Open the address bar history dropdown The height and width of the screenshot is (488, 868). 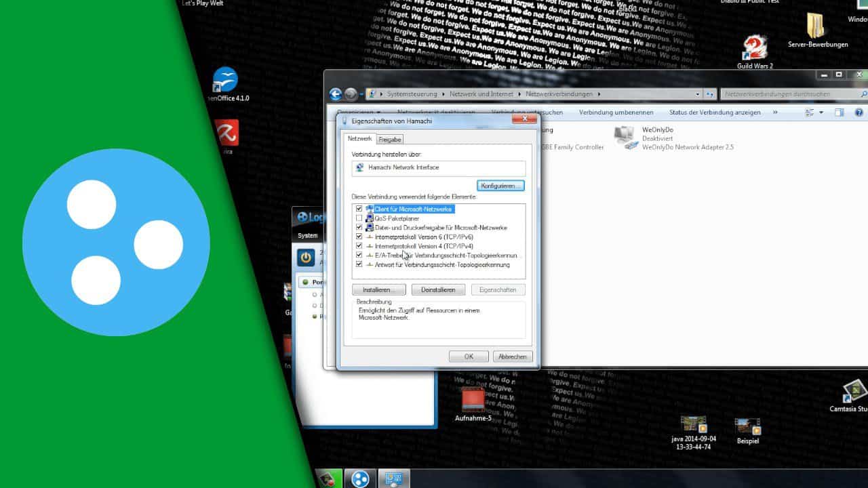coord(698,94)
